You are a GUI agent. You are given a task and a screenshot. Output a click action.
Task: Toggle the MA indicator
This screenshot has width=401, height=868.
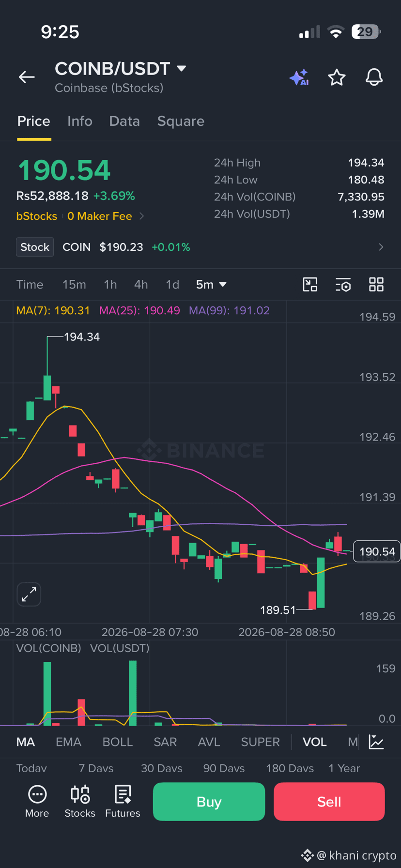(26, 742)
